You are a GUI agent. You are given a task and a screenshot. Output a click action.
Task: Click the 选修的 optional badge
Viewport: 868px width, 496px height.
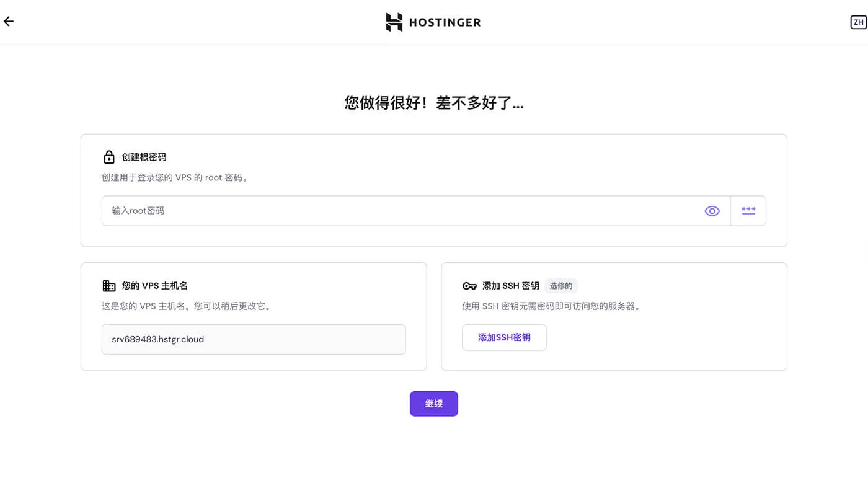click(x=561, y=285)
